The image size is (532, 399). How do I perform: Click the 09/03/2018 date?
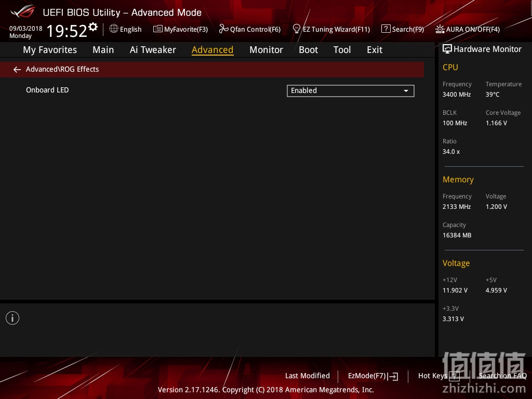point(26,29)
